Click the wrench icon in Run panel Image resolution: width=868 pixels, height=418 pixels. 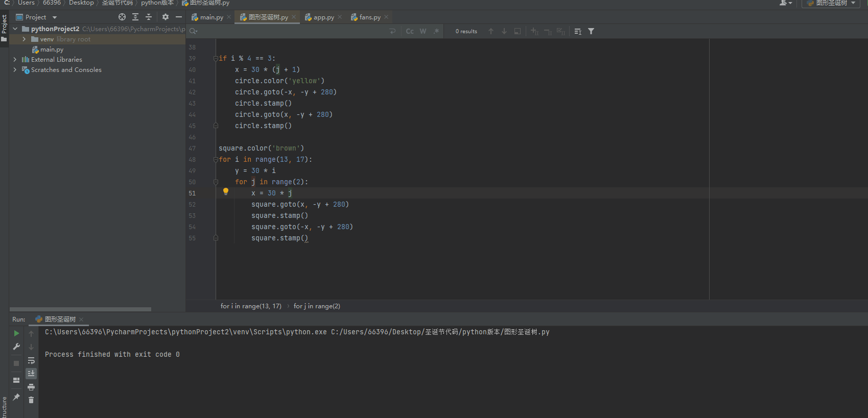coord(16,347)
